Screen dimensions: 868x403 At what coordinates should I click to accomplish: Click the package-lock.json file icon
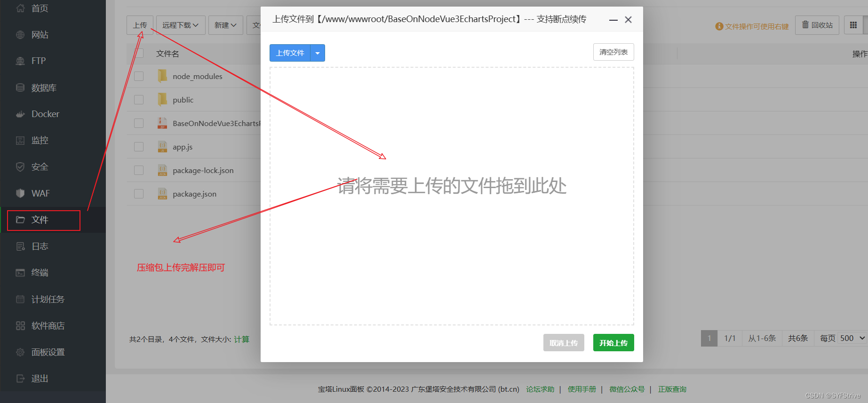click(162, 170)
